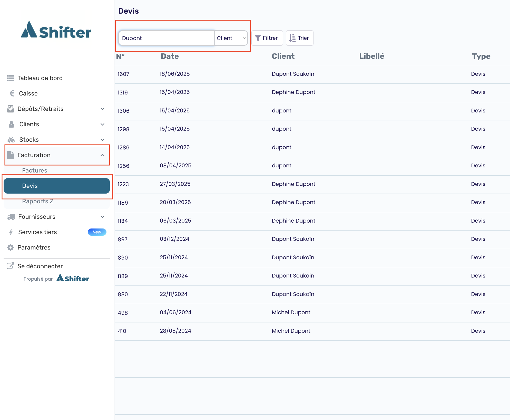This screenshot has height=420, width=510.
Task: Open quote number 1298
Action: (x=312, y=129)
